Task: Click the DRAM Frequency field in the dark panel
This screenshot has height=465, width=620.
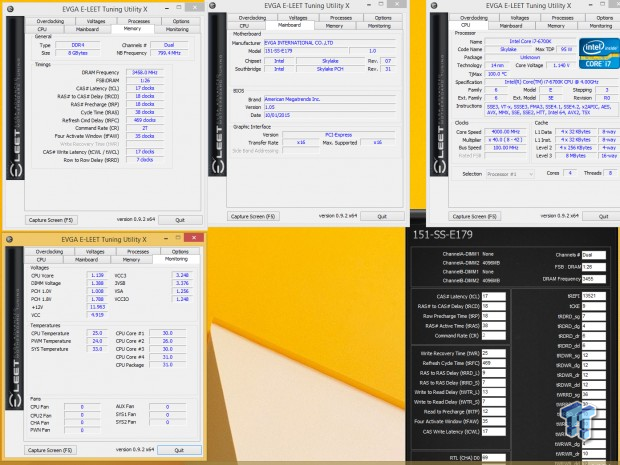Action: [594, 279]
